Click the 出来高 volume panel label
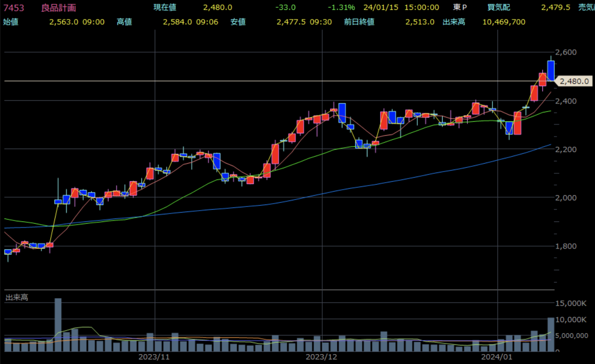This screenshot has width=595, height=364. (x=17, y=297)
